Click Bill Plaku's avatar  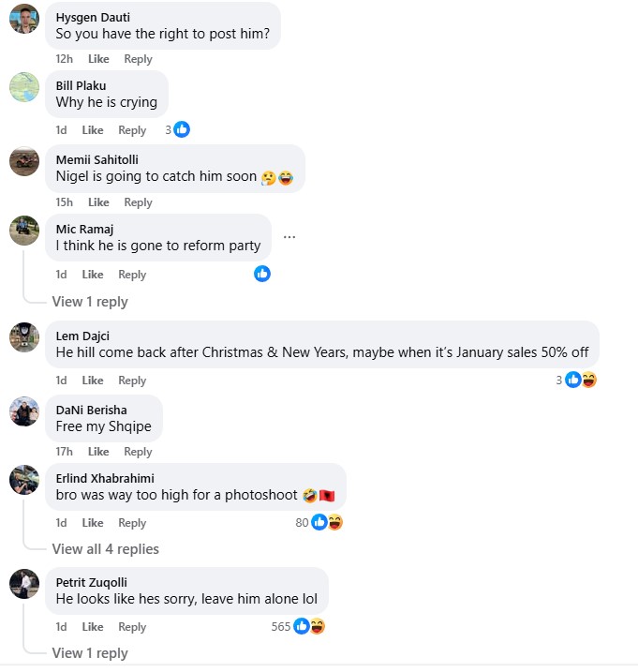24,87
